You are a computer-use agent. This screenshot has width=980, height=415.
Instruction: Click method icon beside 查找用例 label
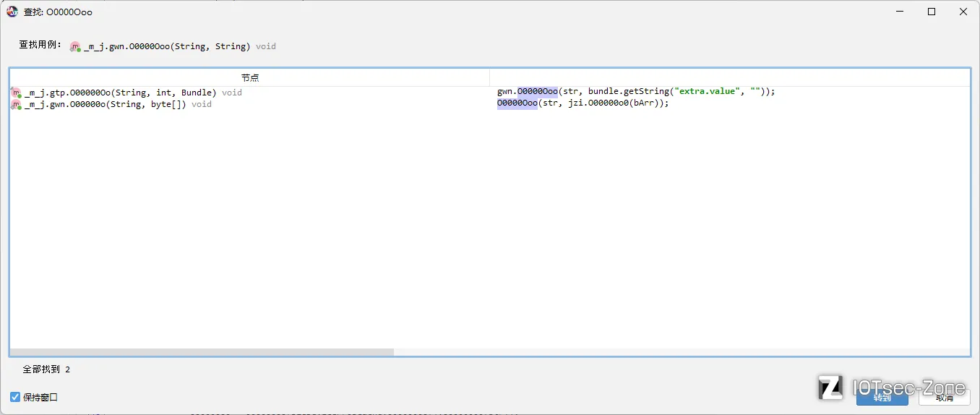tap(75, 46)
